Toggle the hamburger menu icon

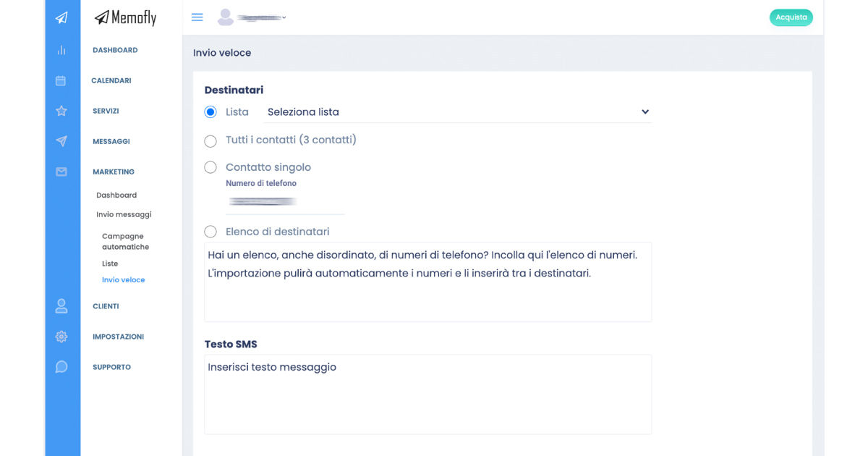(x=197, y=17)
